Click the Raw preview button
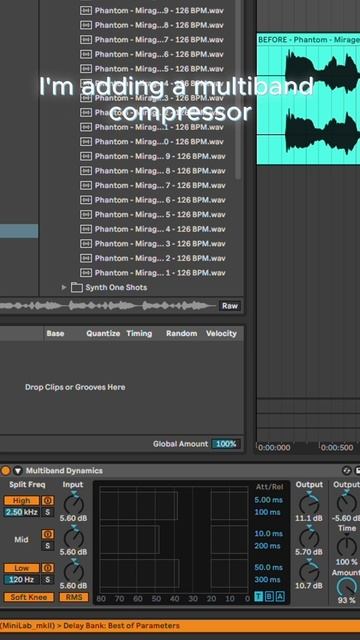360x640 pixels. pyautogui.click(x=230, y=306)
